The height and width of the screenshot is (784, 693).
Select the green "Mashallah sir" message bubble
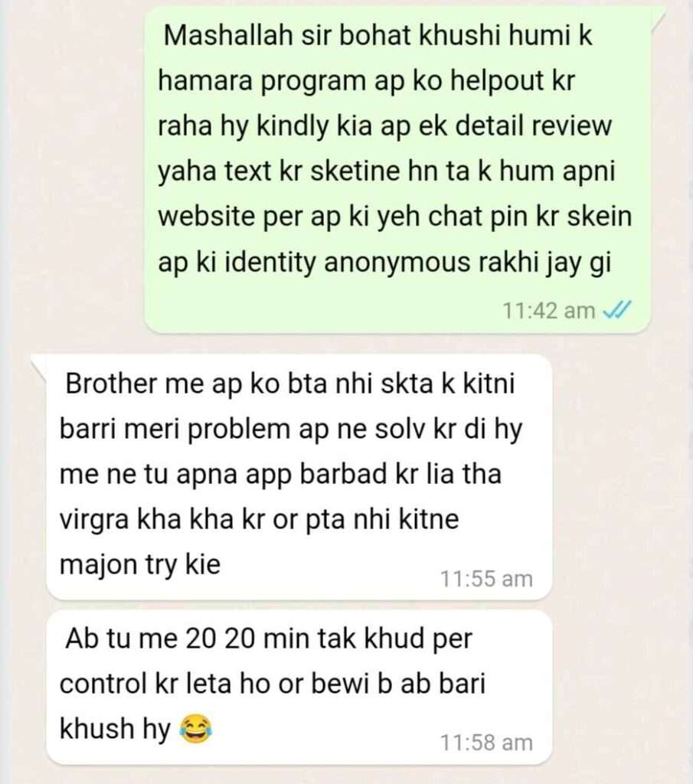click(398, 171)
